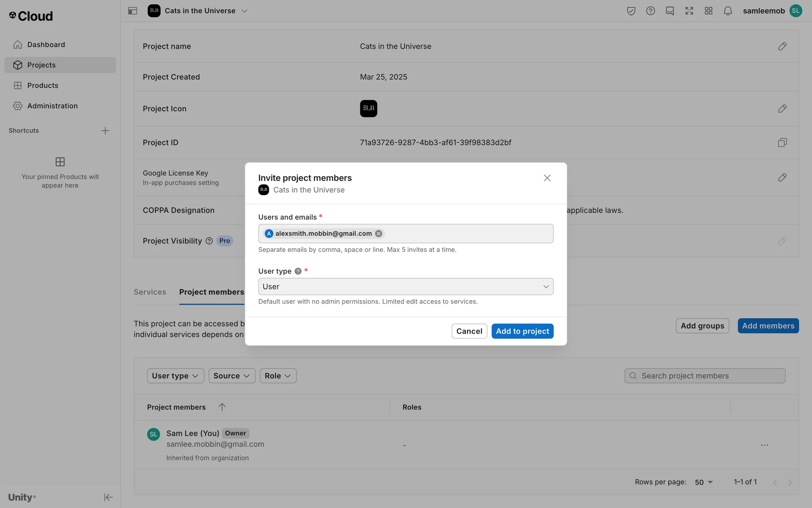This screenshot has width=812, height=508.
Task: Click the sidebar panel toggle icon
Action: [132, 11]
